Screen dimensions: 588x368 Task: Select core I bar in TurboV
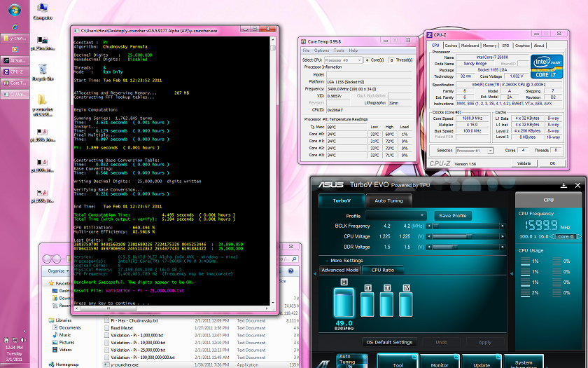[x=343, y=302]
